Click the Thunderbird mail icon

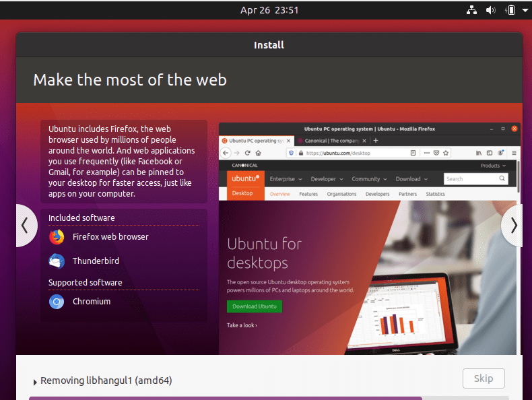(57, 261)
